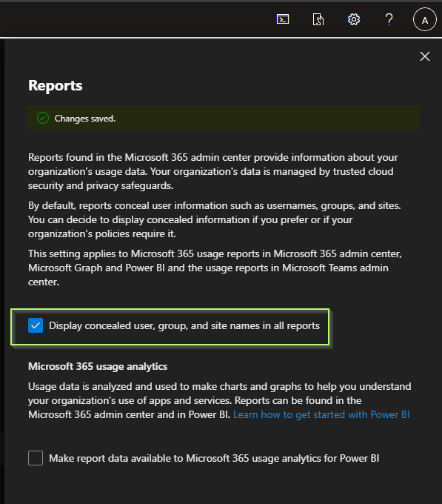
Task: Click the paragraph starting 'By default, reports conceal'
Action: click(215, 219)
